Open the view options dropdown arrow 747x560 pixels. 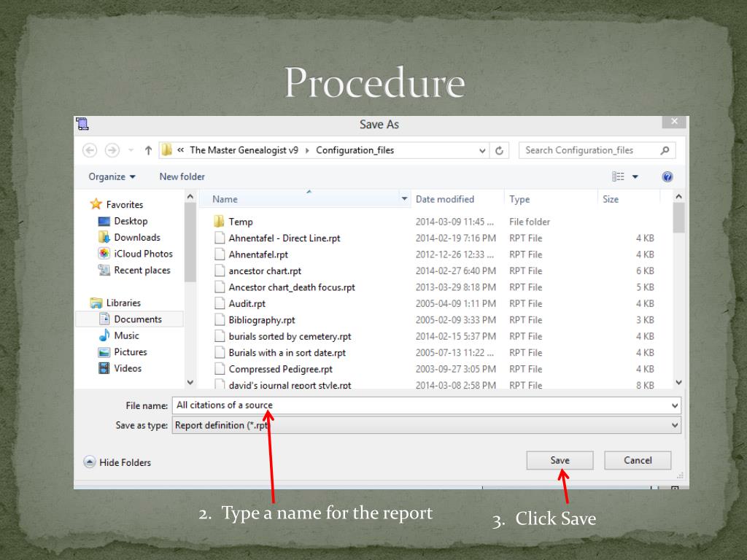[635, 176]
